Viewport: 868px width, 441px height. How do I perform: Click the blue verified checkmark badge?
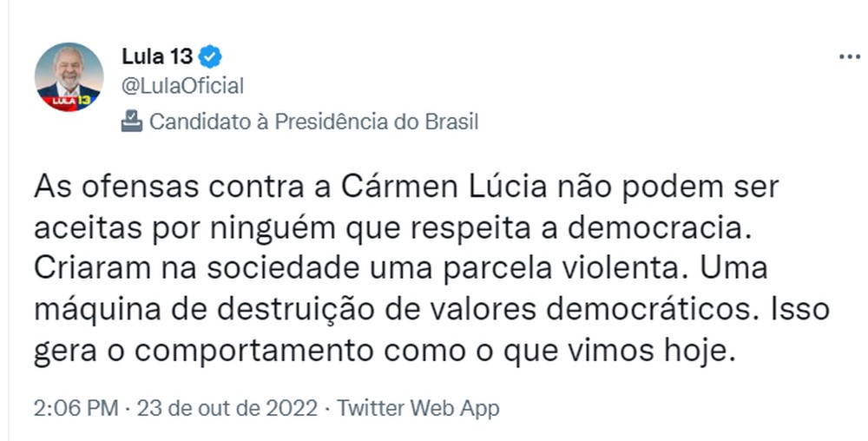[210, 56]
